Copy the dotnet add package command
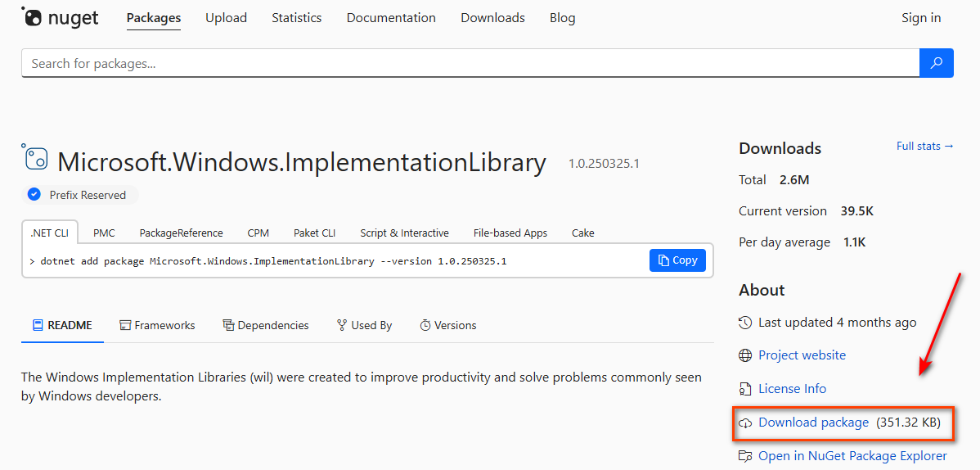The image size is (980, 470). (677, 260)
